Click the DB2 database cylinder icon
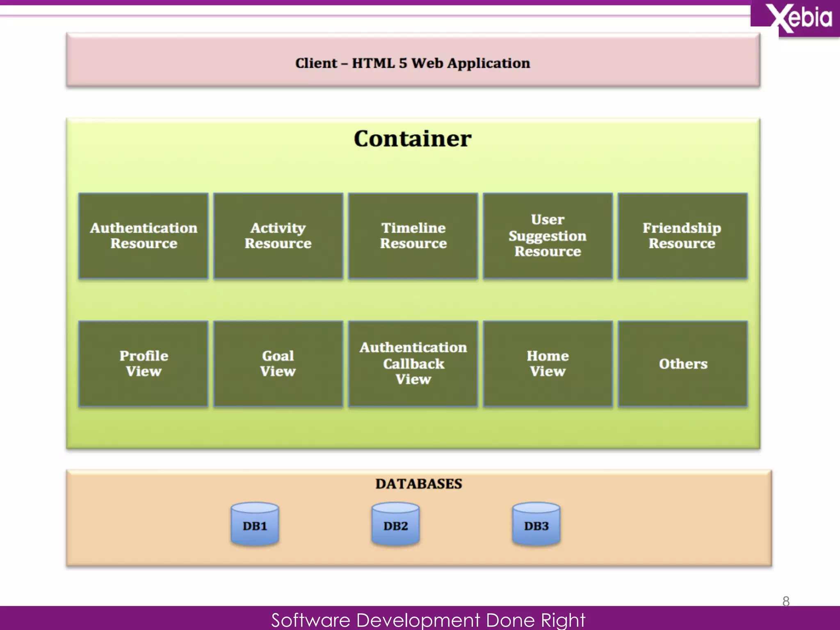Viewport: 840px width, 630px height. point(395,524)
